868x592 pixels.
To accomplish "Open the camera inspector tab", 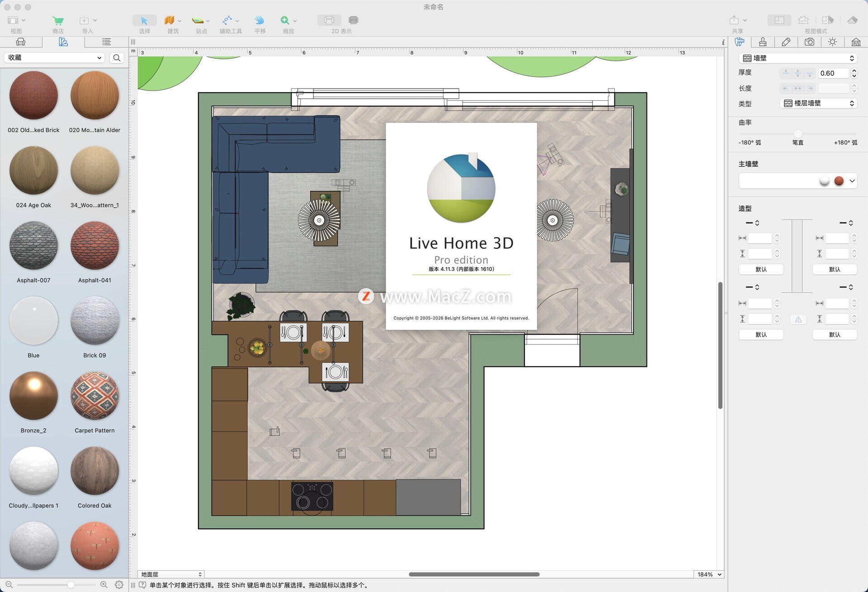I will [x=809, y=42].
